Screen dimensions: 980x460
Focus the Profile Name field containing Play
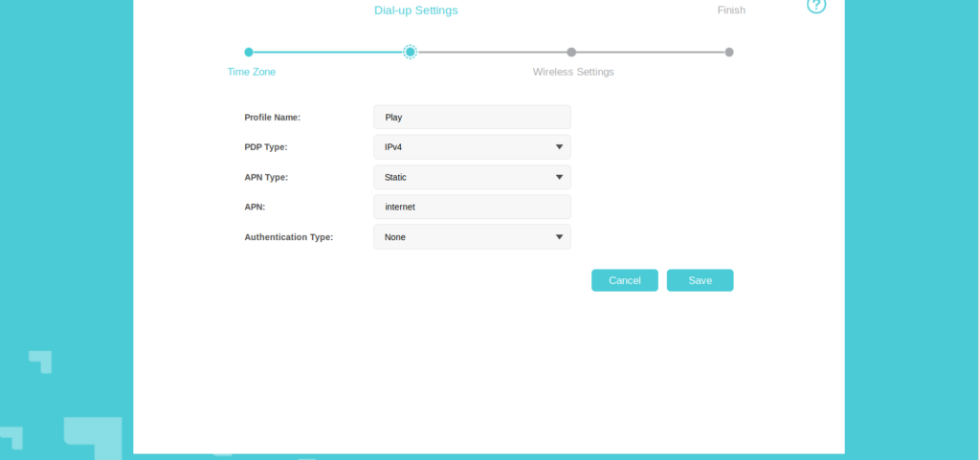click(x=472, y=118)
